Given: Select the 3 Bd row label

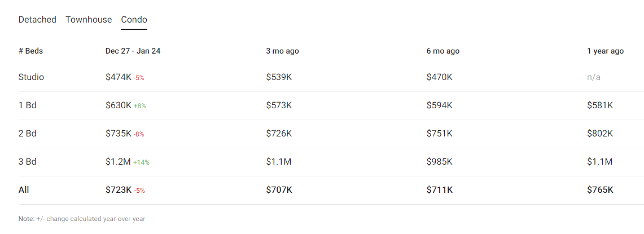Looking at the screenshot, I should pyautogui.click(x=27, y=162).
